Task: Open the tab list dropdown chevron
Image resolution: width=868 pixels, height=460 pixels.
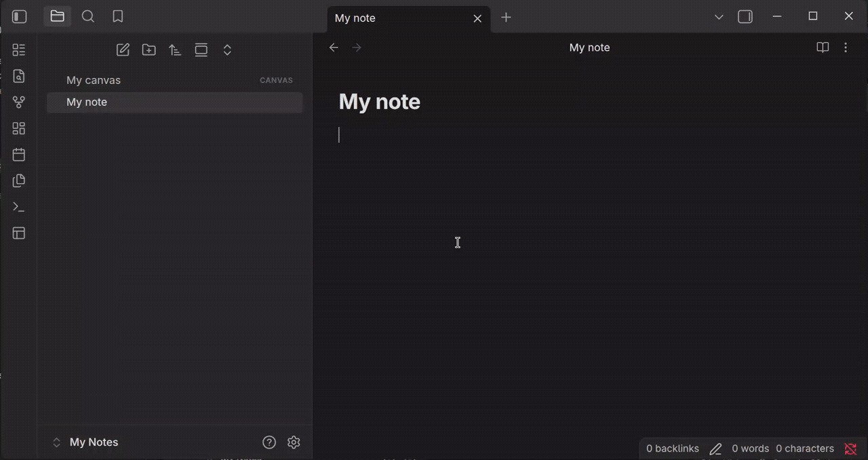Action: (x=719, y=17)
